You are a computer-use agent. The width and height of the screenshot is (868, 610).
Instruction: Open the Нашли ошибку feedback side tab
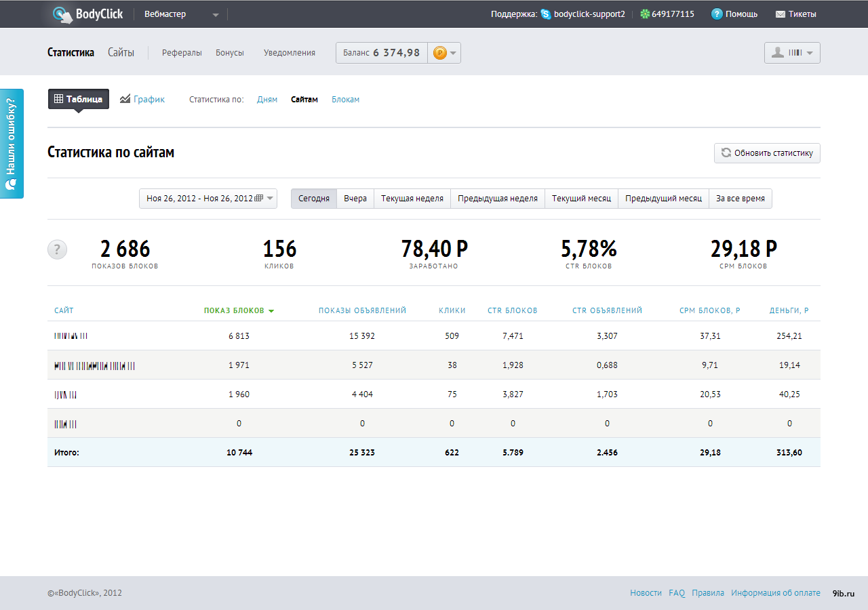click(12, 143)
